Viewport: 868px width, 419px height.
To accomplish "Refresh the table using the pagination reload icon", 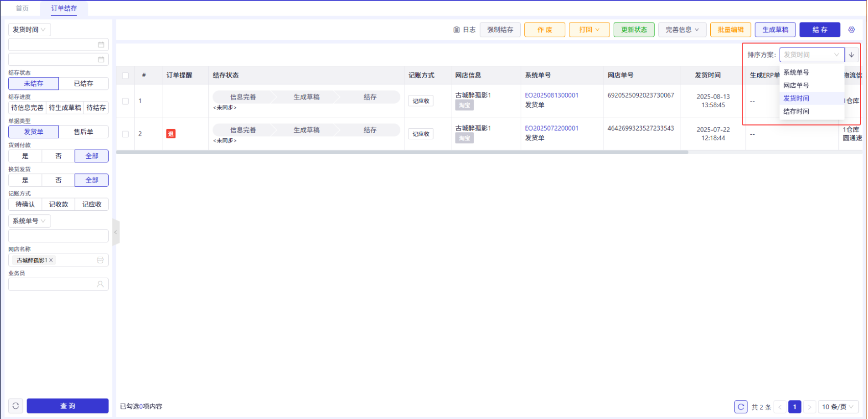I will [740, 407].
